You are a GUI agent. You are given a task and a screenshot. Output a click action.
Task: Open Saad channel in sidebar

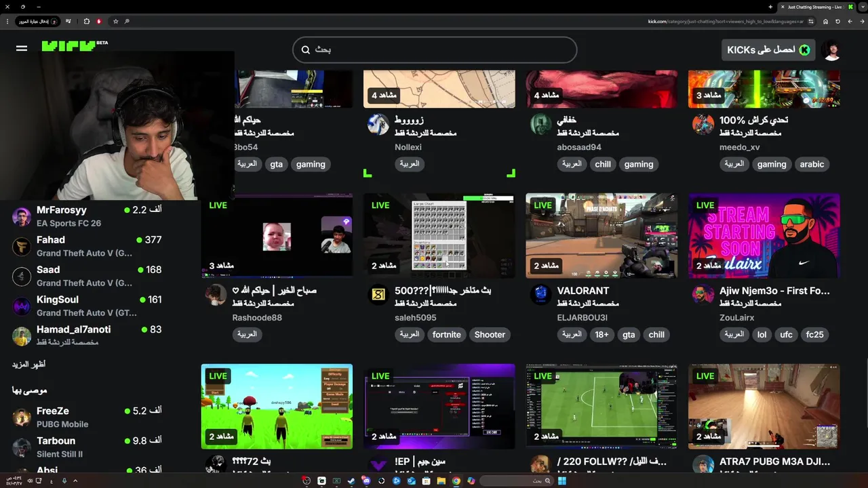click(x=87, y=276)
